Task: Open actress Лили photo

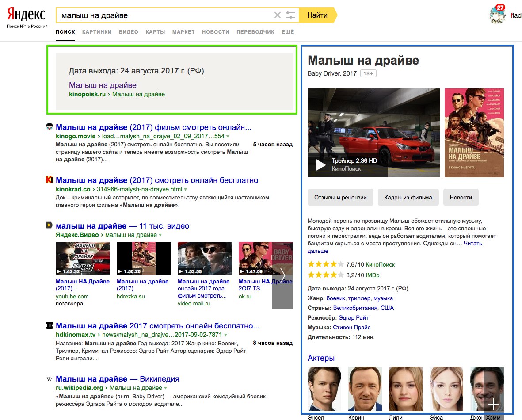Action: click(405, 389)
